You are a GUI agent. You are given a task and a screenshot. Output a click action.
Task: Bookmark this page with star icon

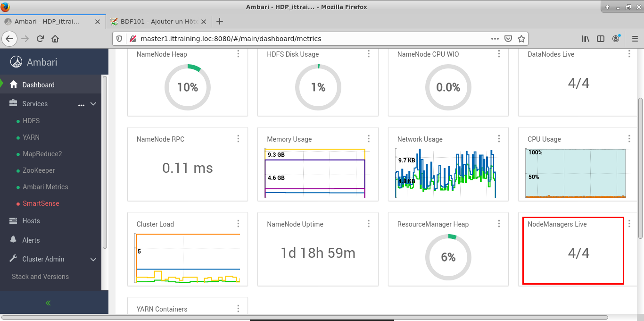pos(521,39)
